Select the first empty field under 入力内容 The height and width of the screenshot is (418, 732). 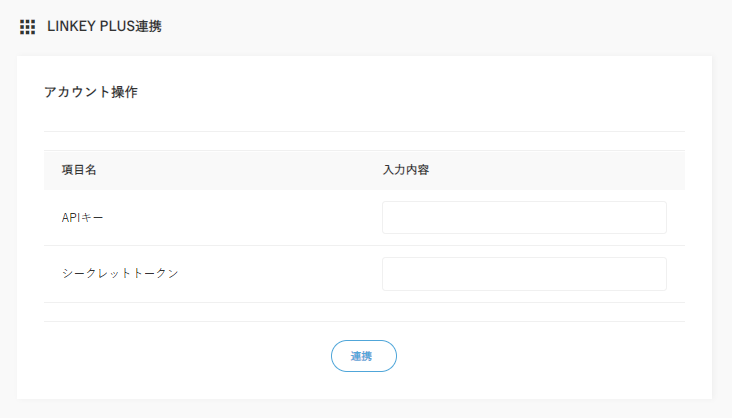coord(524,217)
